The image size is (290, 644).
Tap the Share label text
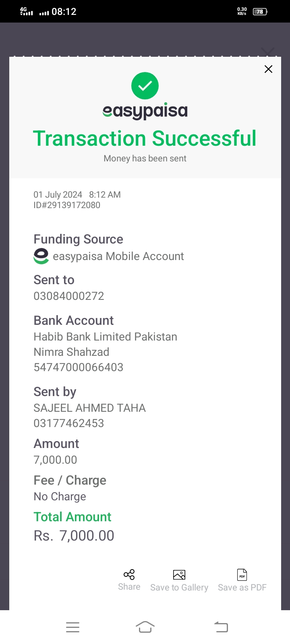click(129, 587)
